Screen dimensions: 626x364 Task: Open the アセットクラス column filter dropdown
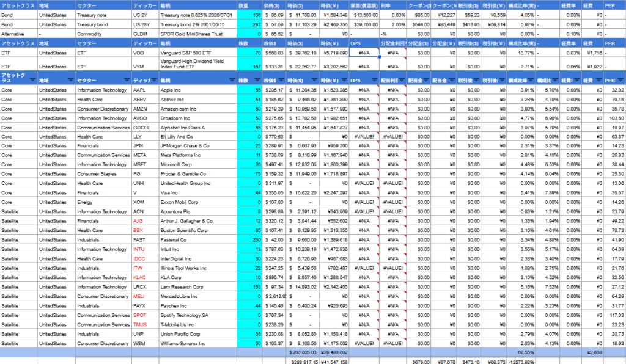tap(33, 80)
